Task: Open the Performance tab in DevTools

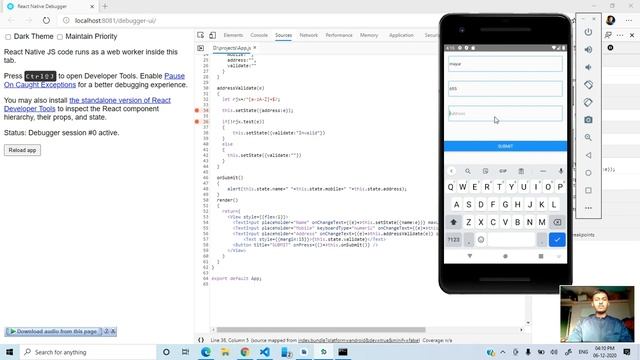Action: (339, 36)
